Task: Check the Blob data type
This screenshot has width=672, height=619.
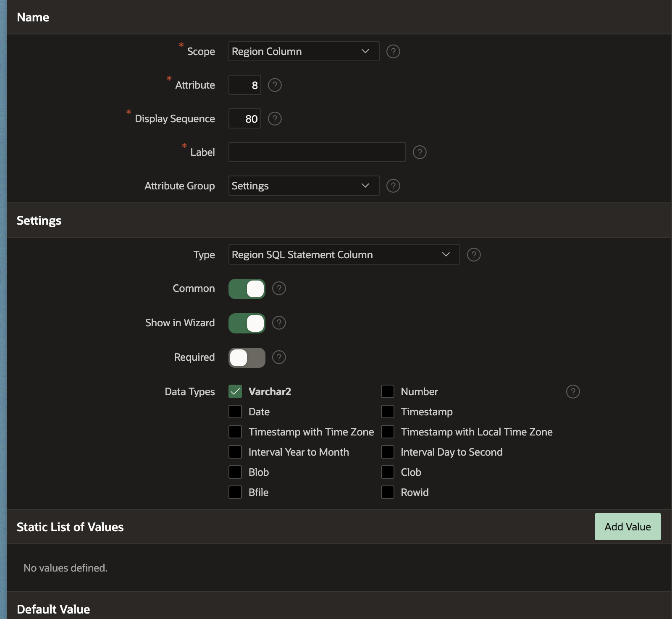Action: coord(235,472)
